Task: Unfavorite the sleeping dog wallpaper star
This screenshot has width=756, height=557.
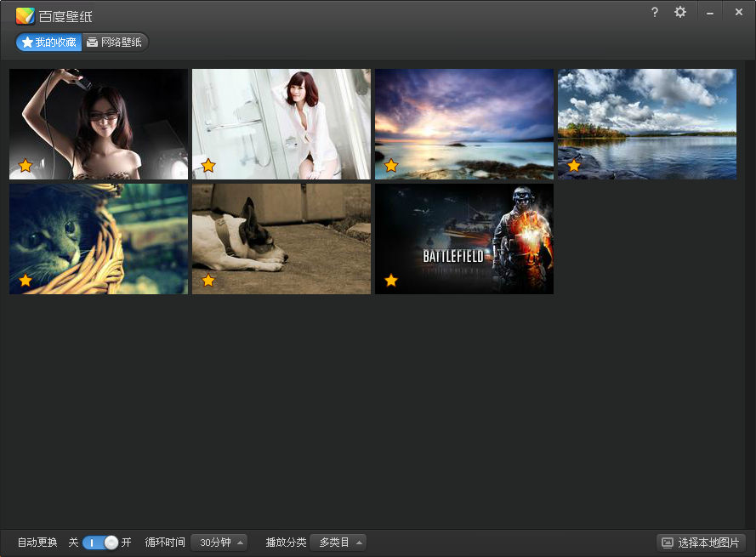Action: pos(208,280)
